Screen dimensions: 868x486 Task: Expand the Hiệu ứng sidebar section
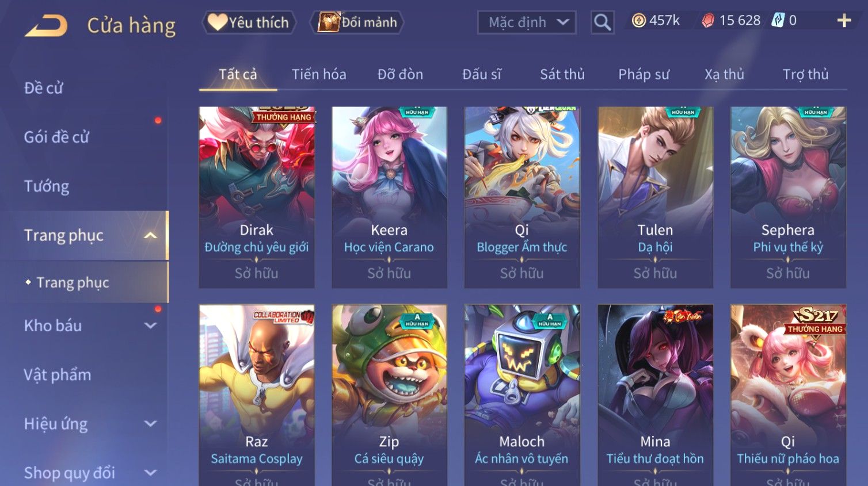tap(150, 424)
